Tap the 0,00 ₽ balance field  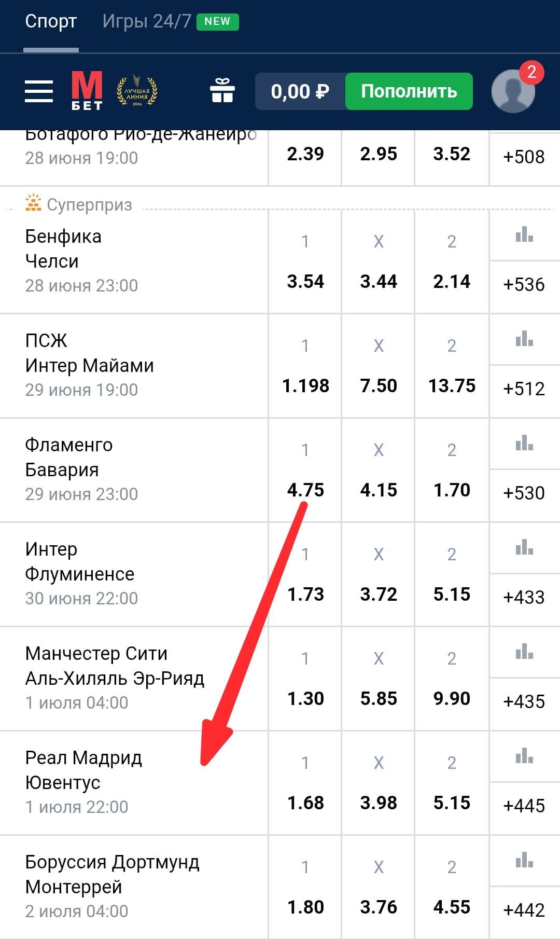coord(300,91)
